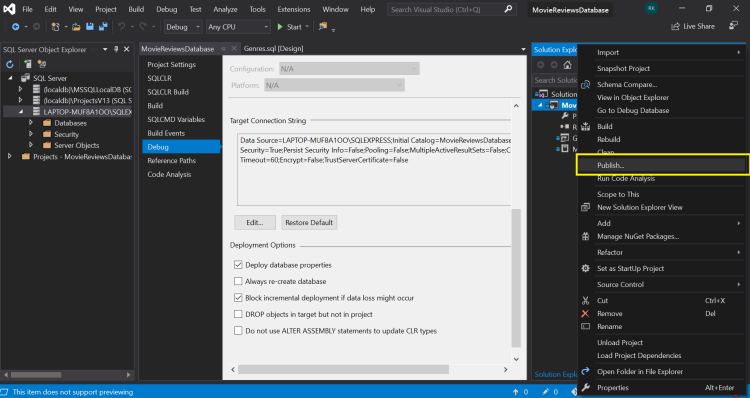The height and width of the screenshot is (398, 750).
Task: Expand the Databases folder node
Action: [x=31, y=123]
